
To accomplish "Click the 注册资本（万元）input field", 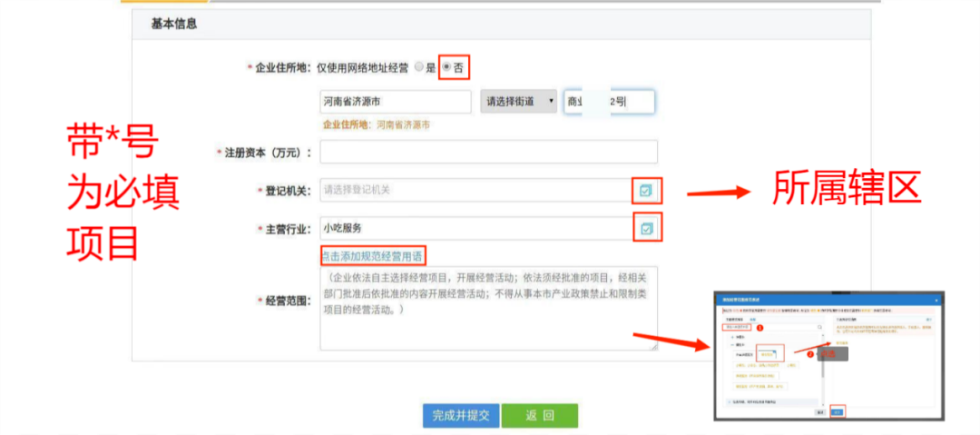I will click(x=488, y=152).
